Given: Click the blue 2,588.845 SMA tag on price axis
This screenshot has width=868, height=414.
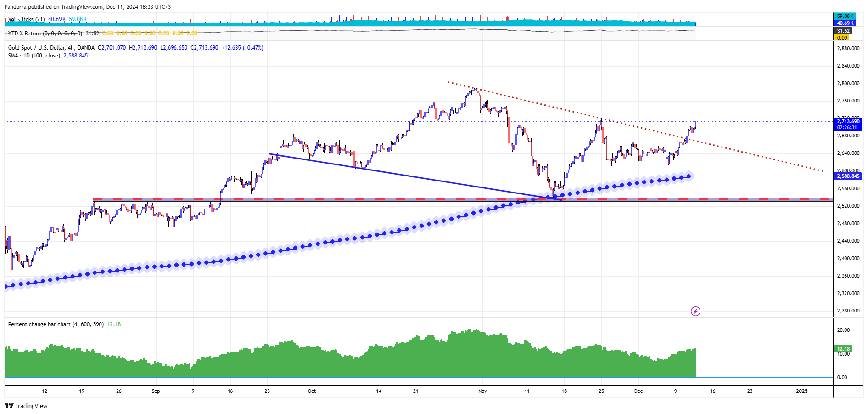Looking at the screenshot, I should (x=847, y=176).
